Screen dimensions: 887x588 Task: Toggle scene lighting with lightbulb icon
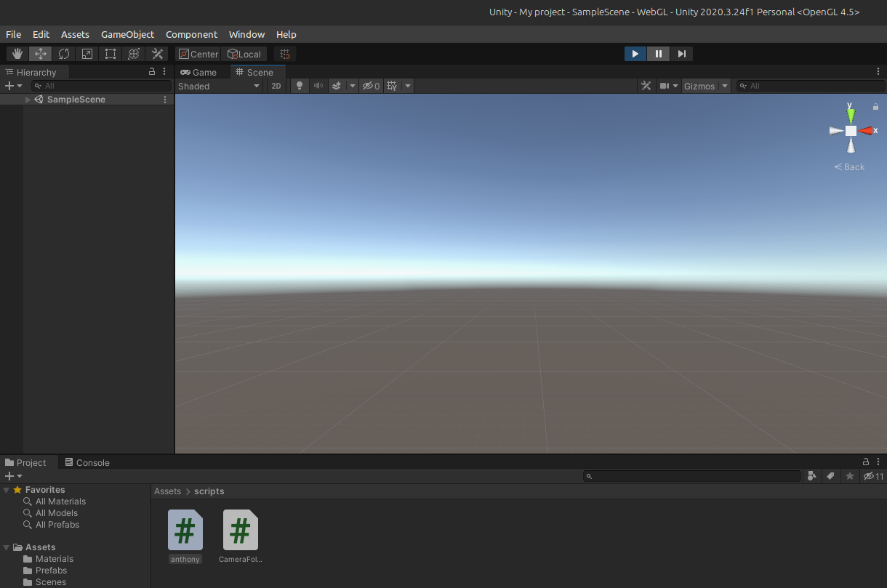pyautogui.click(x=298, y=86)
